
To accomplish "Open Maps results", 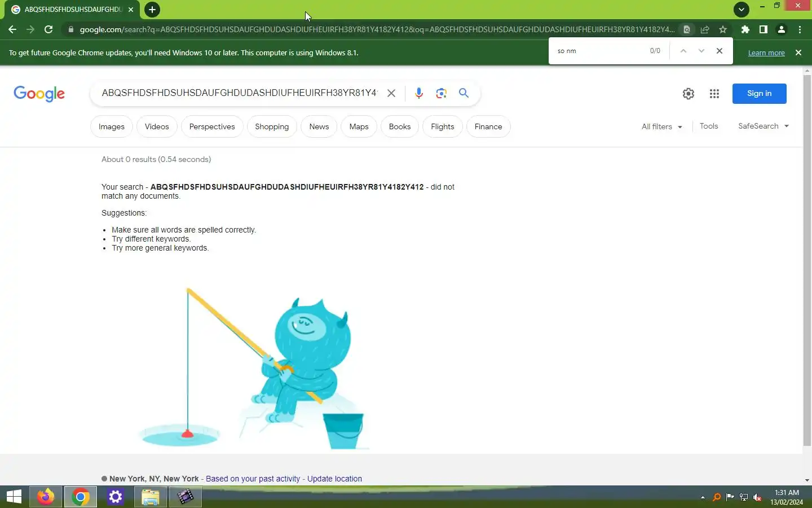I will point(359,126).
